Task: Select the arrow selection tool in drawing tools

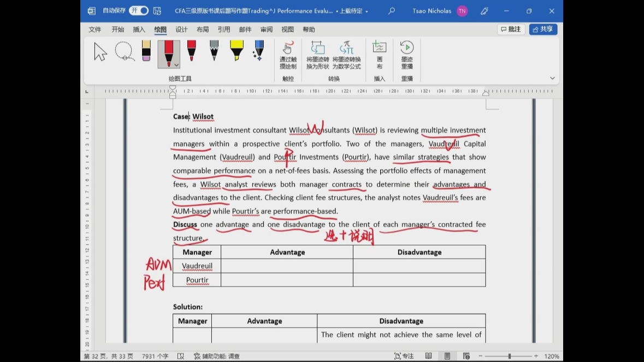Action: coord(101,52)
